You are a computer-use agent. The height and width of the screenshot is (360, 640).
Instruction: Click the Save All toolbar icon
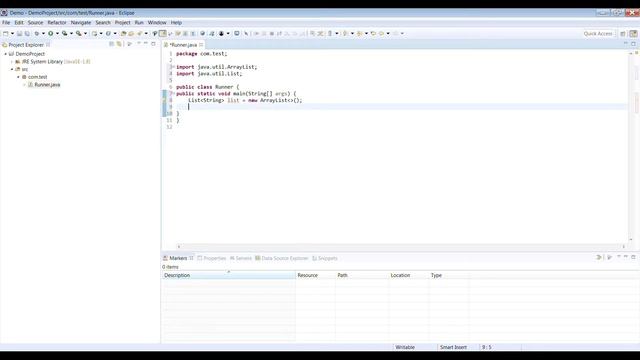pyautogui.click(x=27, y=33)
